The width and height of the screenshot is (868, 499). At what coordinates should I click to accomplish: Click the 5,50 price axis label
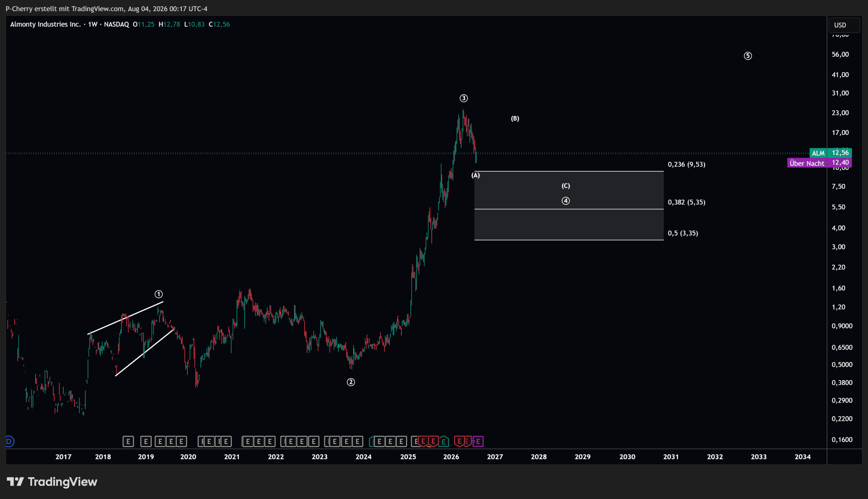pos(839,207)
